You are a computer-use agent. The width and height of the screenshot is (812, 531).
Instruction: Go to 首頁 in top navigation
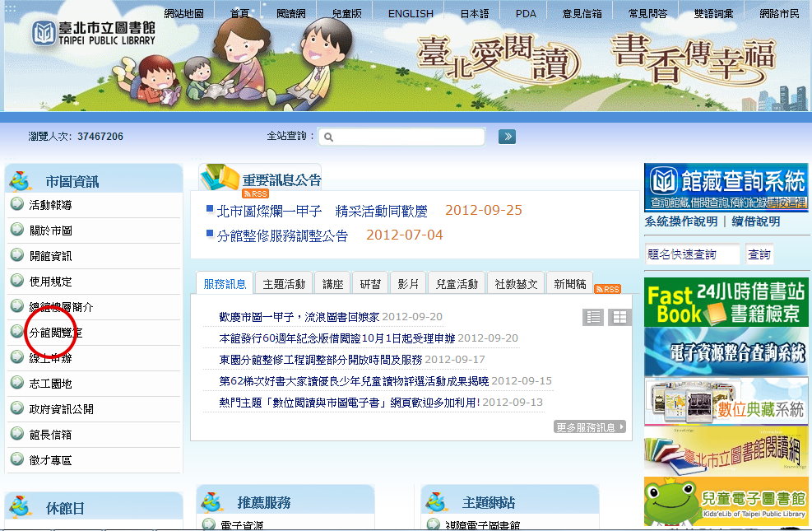pyautogui.click(x=239, y=13)
